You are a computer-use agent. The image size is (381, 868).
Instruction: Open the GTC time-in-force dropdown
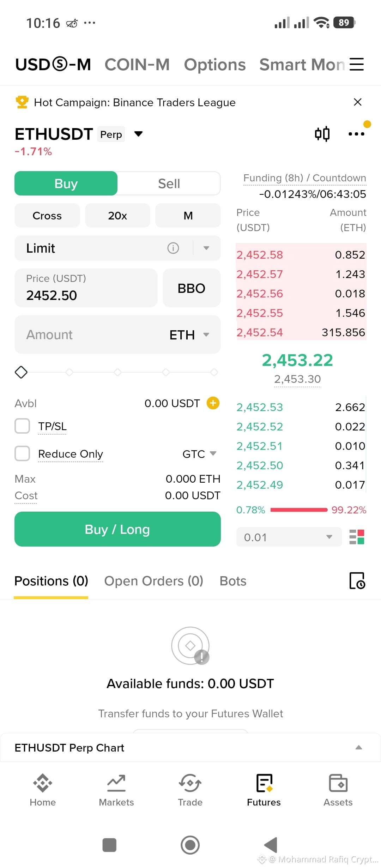[199, 454]
